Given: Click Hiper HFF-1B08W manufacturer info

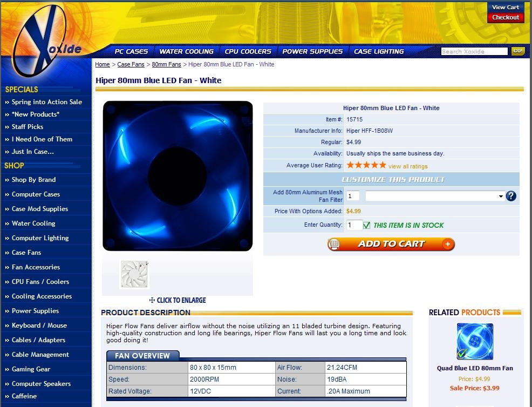Looking at the screenshot, I should coord(370,131).
